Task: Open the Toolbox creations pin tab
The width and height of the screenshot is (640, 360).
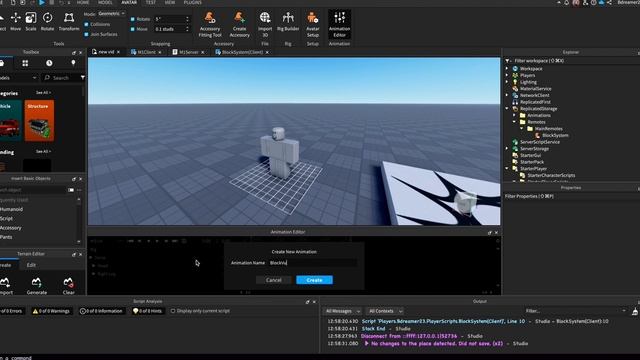Action: click(73, 63)
